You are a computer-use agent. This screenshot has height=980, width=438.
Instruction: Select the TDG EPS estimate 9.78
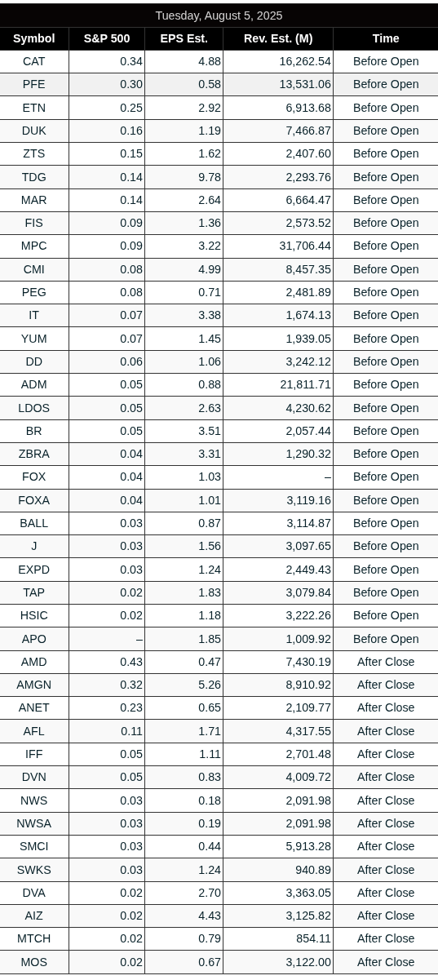tap(210, 177)
